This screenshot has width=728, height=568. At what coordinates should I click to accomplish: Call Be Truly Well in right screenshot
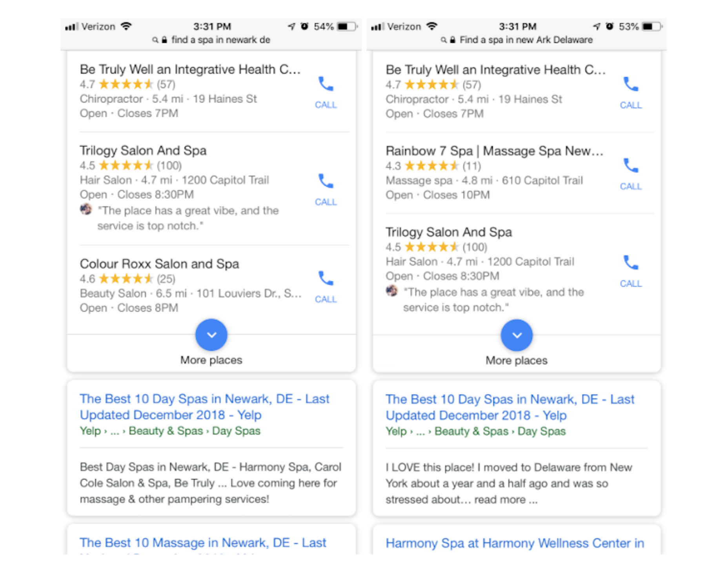pos(630,91)
